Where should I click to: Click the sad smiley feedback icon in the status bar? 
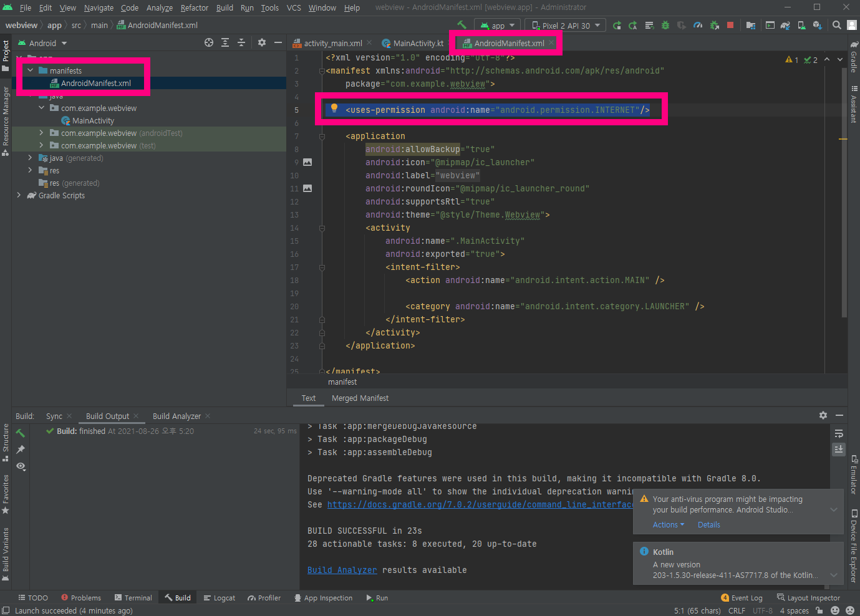click(x=849, y=610)
